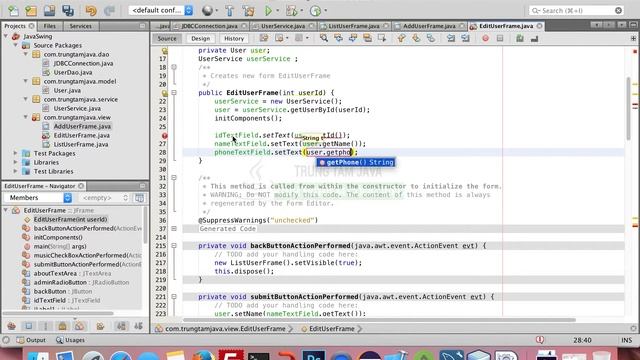This screenshot has height=360, width=640.
Task: Click the globe browser icon
Action: click(207, 11)
